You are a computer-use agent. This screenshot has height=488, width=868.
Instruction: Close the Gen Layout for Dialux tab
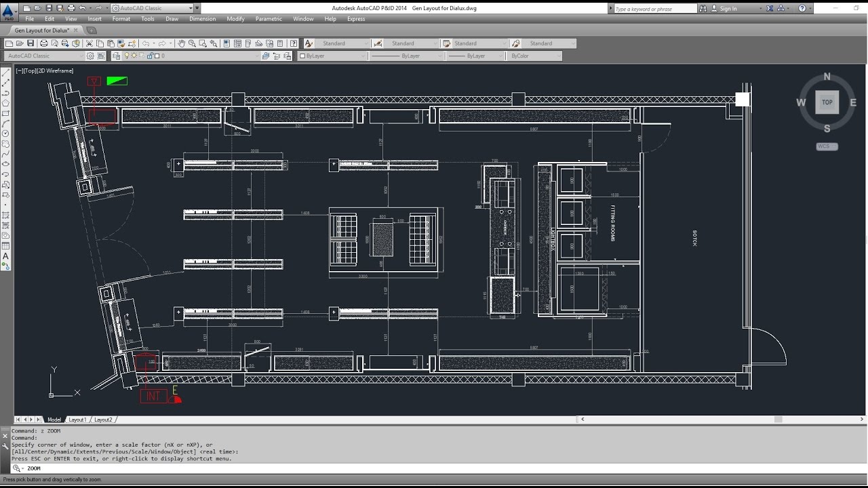75,30
